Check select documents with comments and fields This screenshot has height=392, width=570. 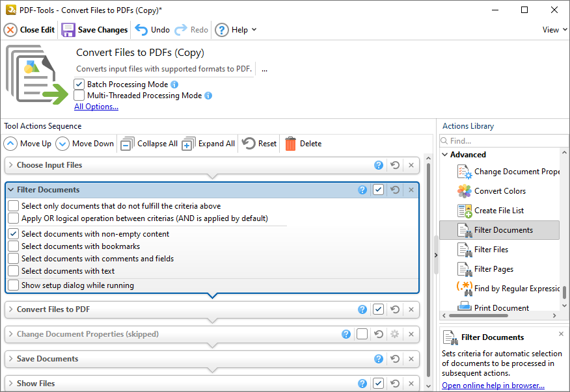[x=14, y=259]
